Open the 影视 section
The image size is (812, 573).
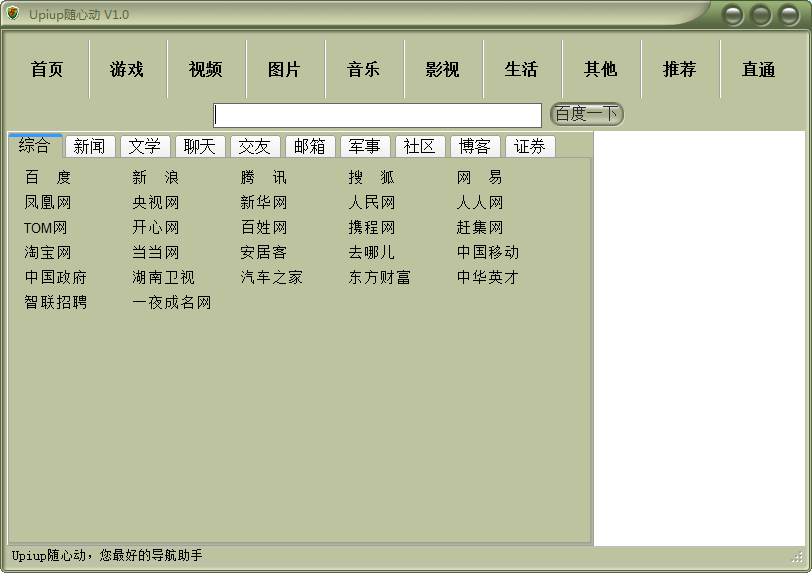click(x=442, y=69)
